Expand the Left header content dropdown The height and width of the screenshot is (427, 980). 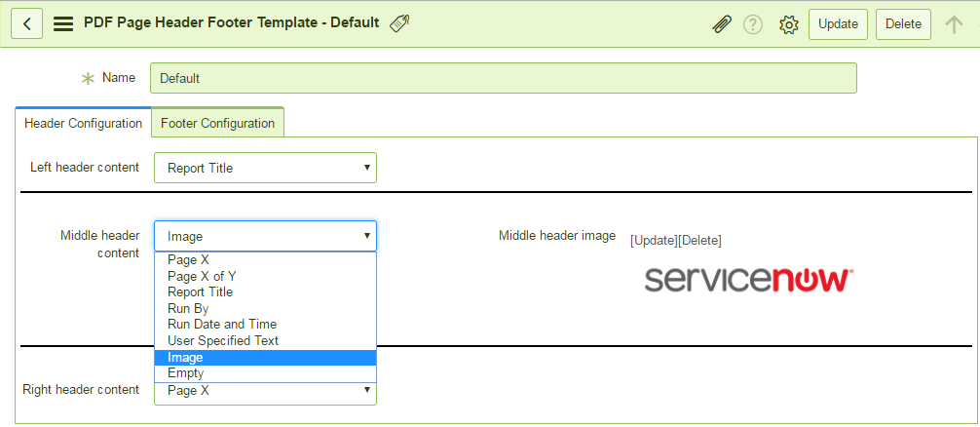pos(266,168)
